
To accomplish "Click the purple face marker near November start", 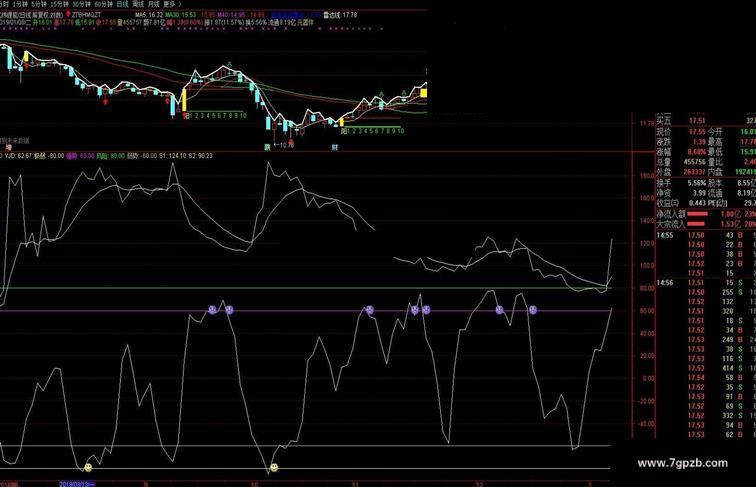I will 369,310.
